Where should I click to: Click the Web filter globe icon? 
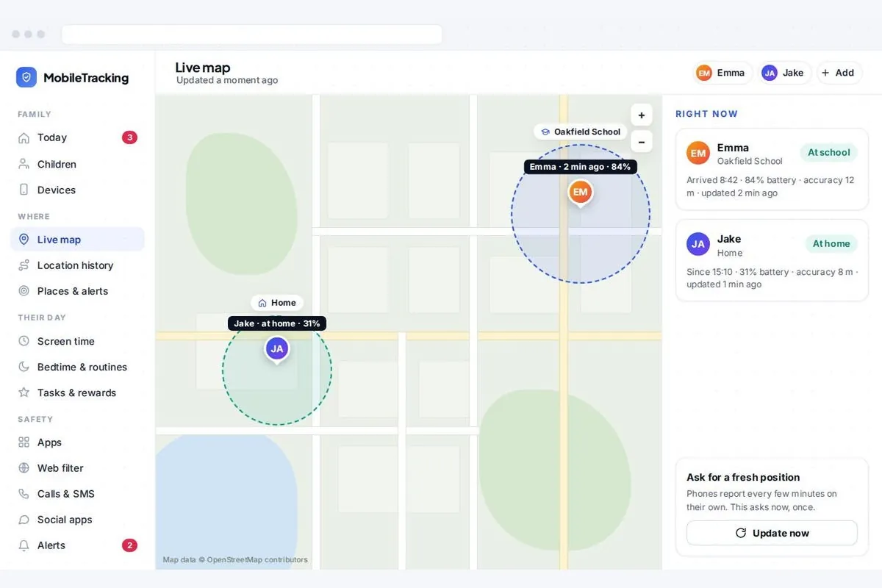pyautogui.click(x=24, y=468)
